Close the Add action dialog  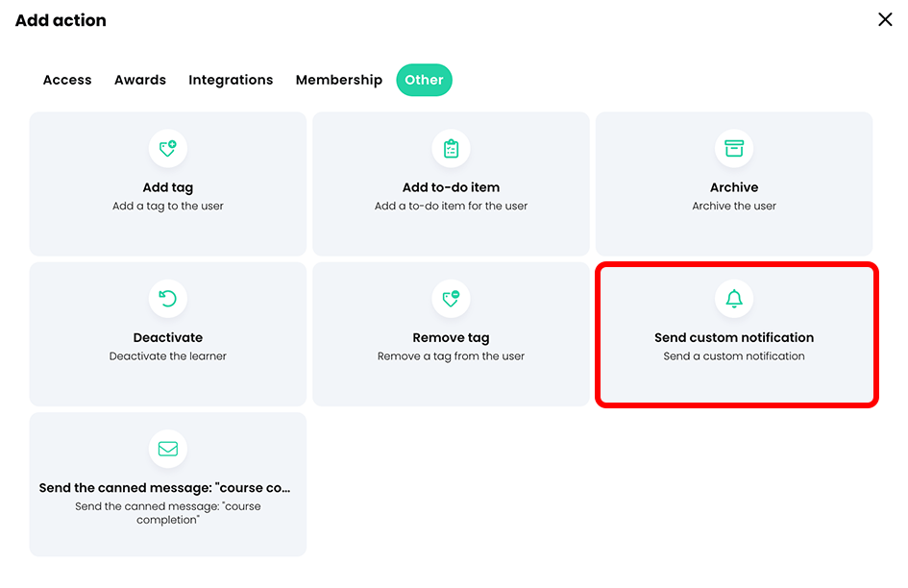click(x=885, y=19)
